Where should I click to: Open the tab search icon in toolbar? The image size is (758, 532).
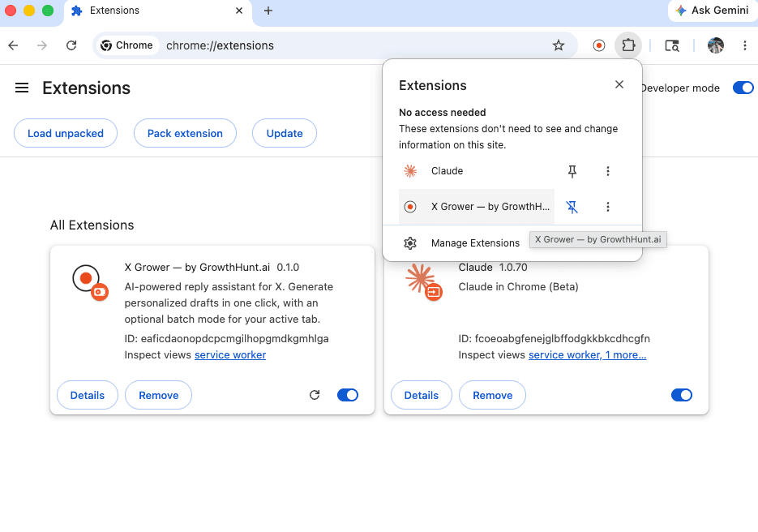672,45
